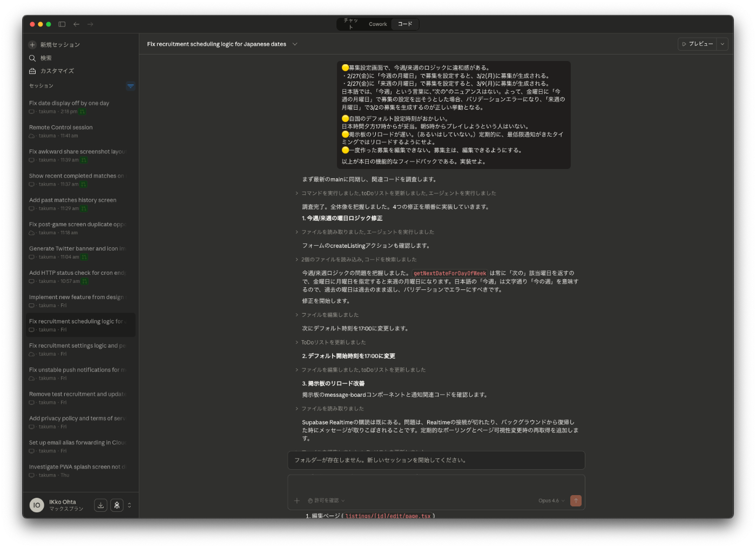Click the session filter icon
The height and width of the screenshot is (548, 756).
click(130, 86)
